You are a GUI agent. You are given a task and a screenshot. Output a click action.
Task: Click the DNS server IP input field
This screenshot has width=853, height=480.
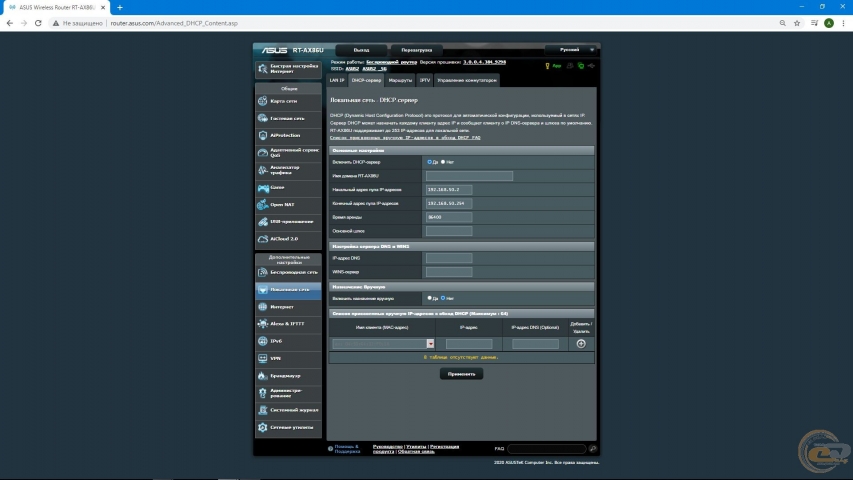coord(449,258)
